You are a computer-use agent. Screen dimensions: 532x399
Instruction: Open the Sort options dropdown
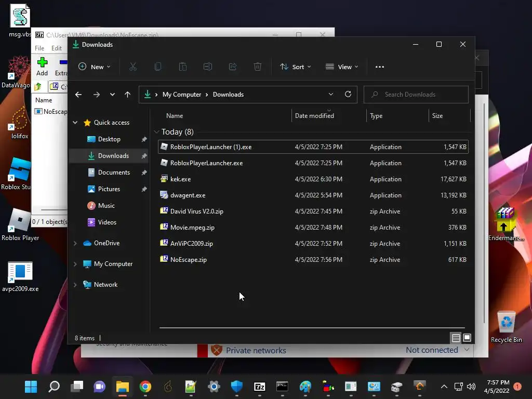click(x=295, y=67)
